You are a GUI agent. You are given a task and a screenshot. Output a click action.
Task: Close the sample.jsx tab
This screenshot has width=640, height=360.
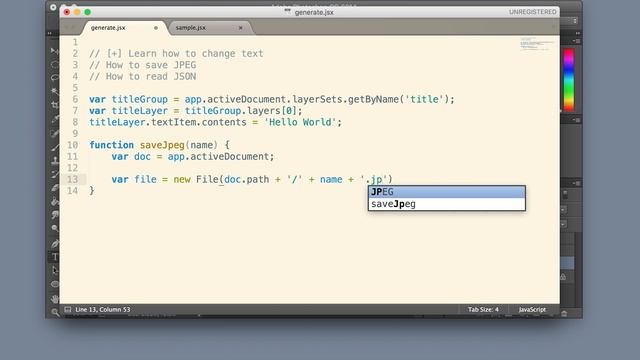(x=240, y=28)
